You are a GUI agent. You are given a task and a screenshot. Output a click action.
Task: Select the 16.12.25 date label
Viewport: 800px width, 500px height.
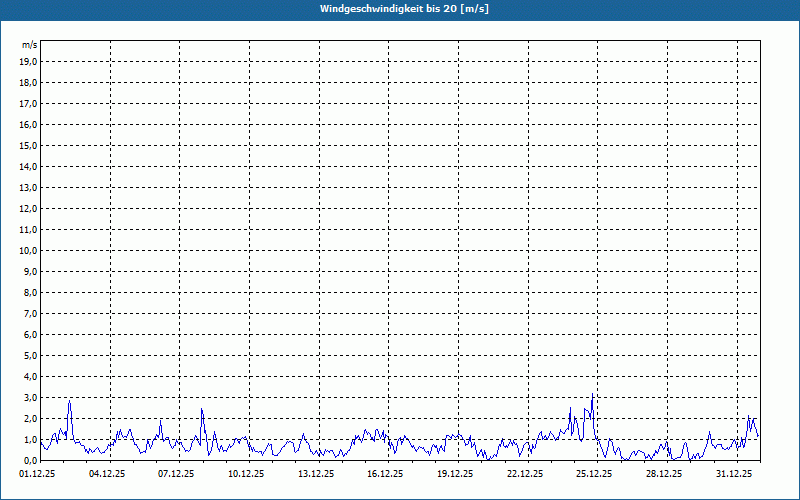385,474
